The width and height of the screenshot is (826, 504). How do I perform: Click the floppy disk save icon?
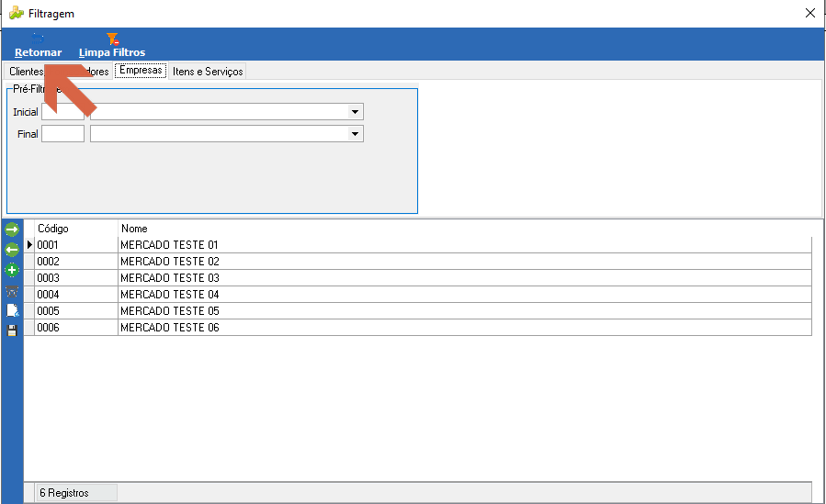(12, 330)
